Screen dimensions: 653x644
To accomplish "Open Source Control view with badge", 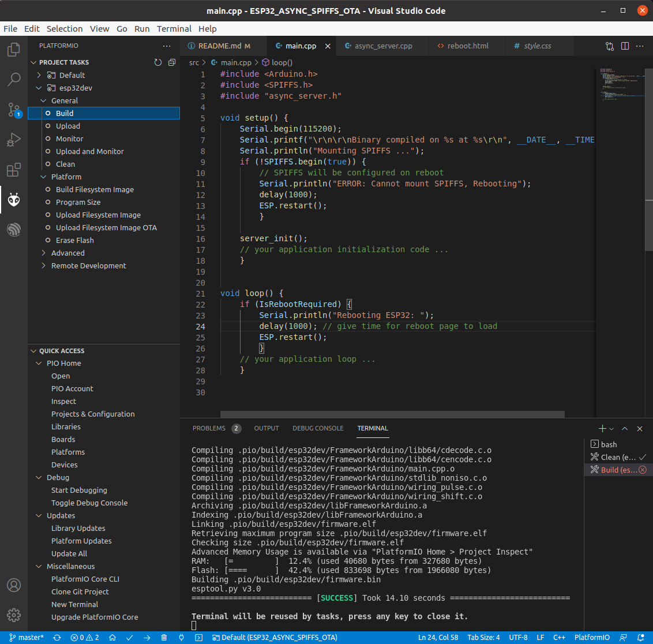I will (x=14, y=110).
